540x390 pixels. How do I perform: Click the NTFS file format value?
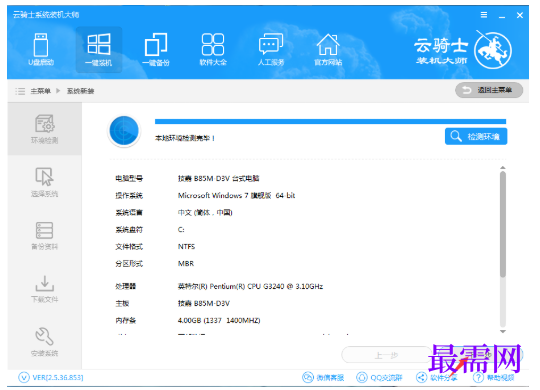tap(186, 247)
